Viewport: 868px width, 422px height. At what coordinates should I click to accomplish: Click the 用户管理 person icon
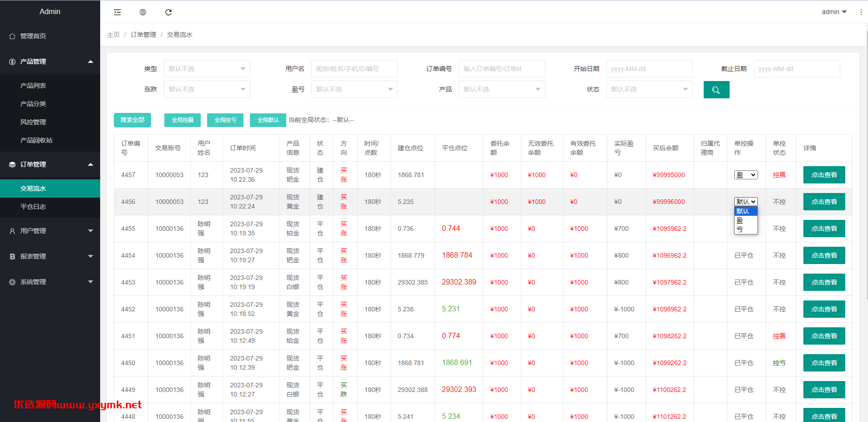(x=12, y=231)
